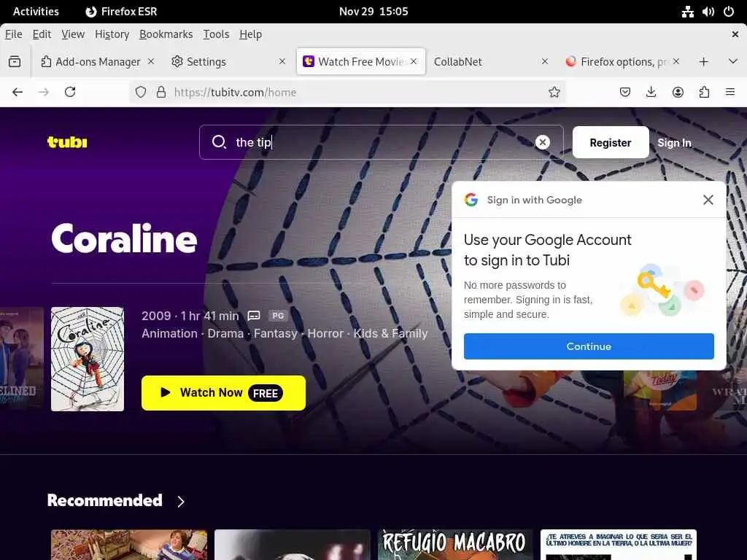Open Firefox hamburger menu
The image size is (747, 560).
coord(729,92)
